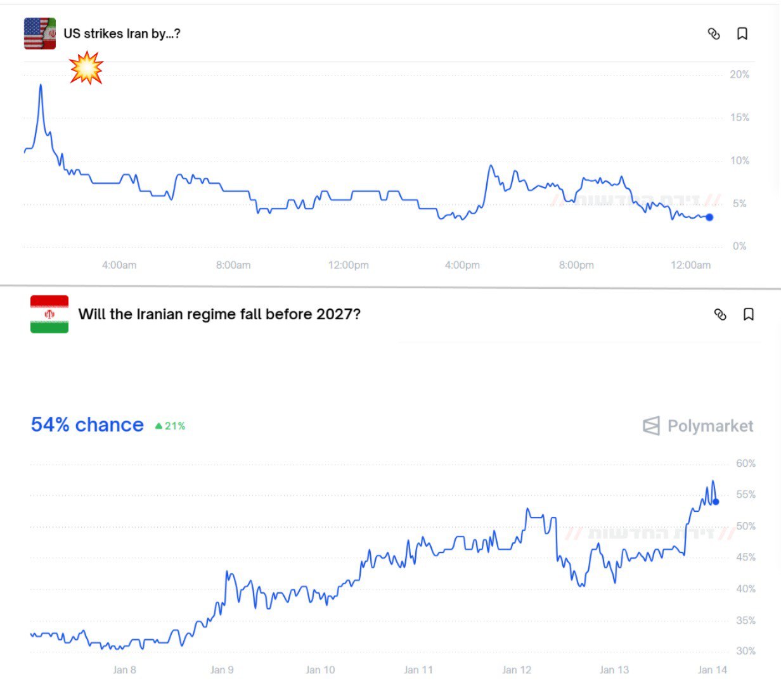This screenshot has width=781, height=700.
Task: Click the 4:00am label on time axis
Action: (119, 265)
